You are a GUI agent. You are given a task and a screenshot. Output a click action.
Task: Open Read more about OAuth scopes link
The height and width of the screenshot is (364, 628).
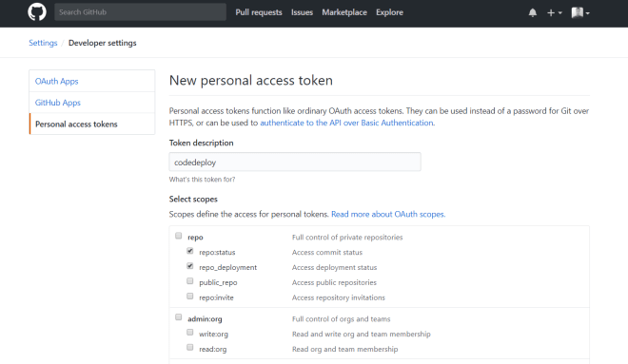point(388,215)
